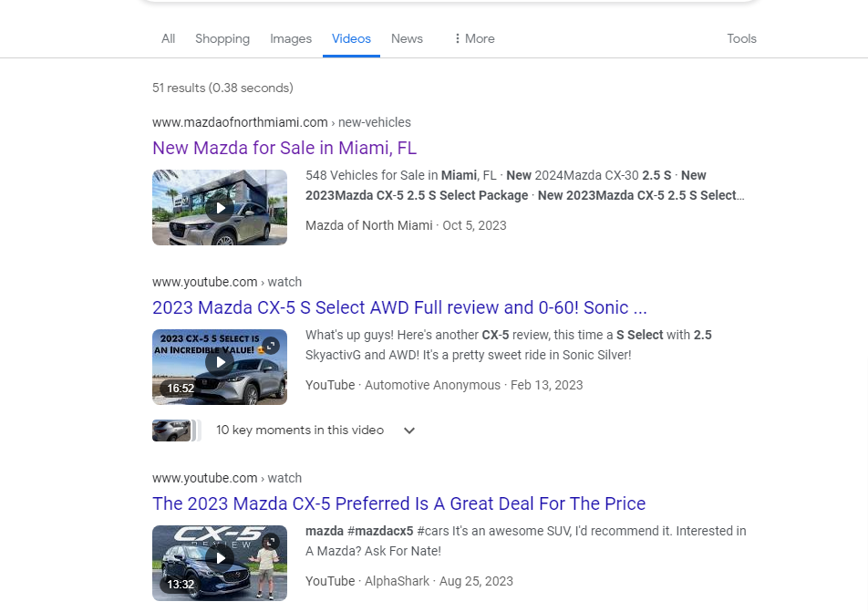868x612 pixels.
Task: Expand the 10 key moments chevron
Action: pyautogui.click(x=409, y=430)
